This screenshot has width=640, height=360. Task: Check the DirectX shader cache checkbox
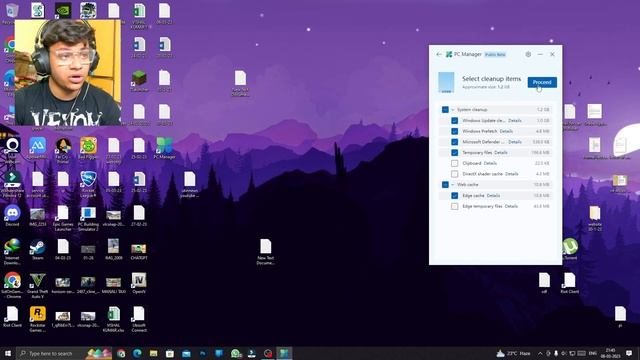(454, 173)
